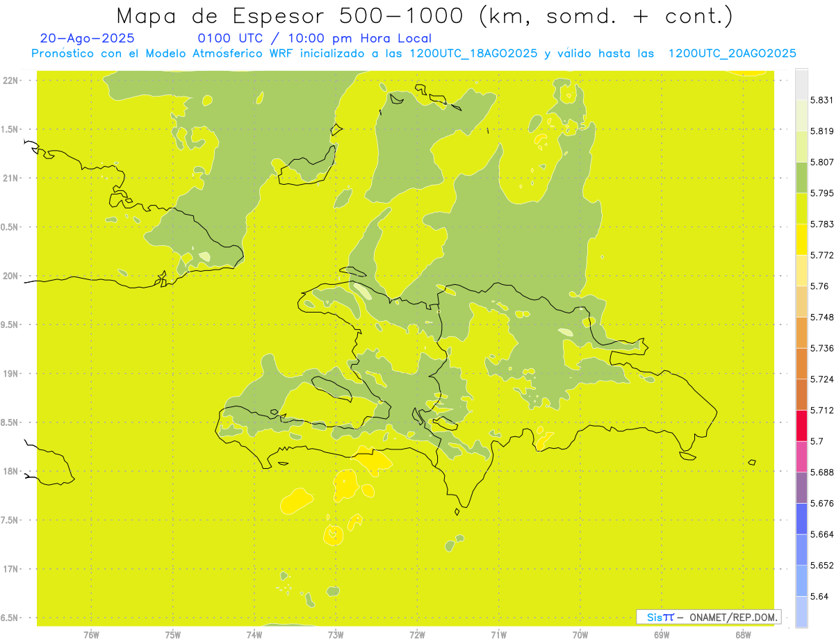Click the 5.76 legend value
The height and width of the screenshot is (644, 834).
[819, 286]
